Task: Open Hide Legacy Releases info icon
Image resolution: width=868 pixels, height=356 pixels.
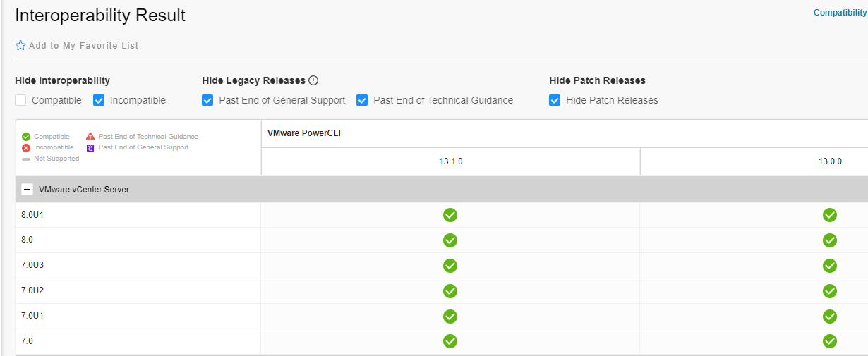Action: tap(314, 80)
